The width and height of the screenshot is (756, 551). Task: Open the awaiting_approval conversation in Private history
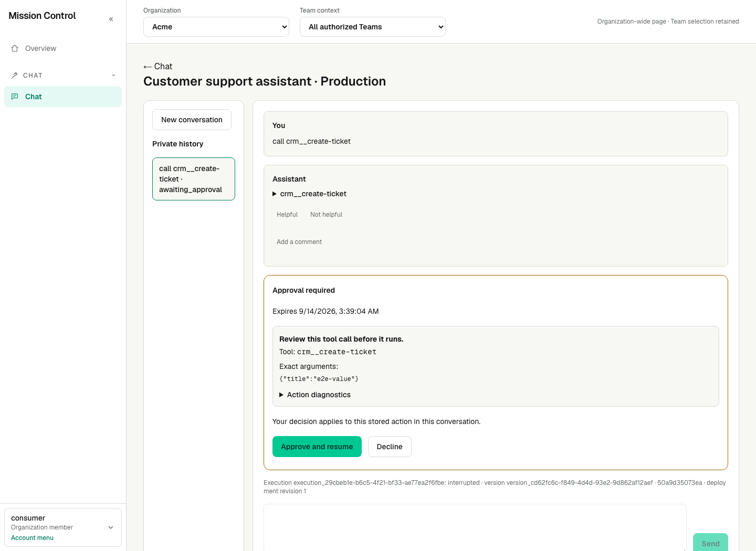(194, 179)
